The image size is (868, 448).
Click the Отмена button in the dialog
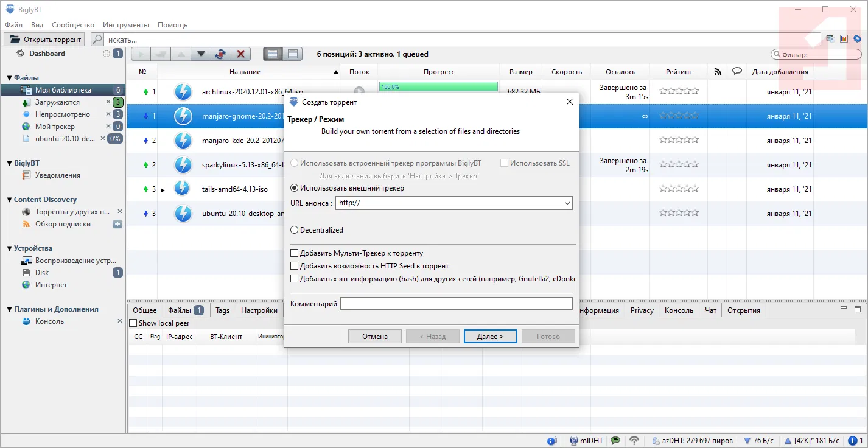coord(375,337)
